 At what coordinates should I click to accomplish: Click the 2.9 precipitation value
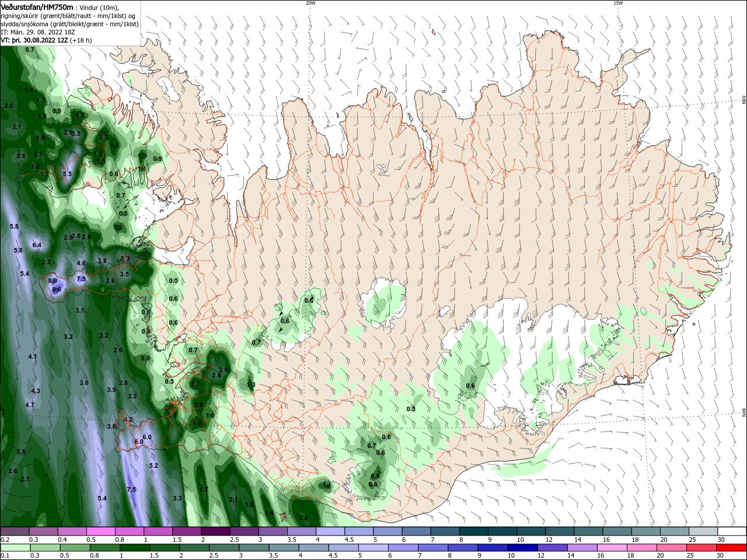tap(68, 132)
